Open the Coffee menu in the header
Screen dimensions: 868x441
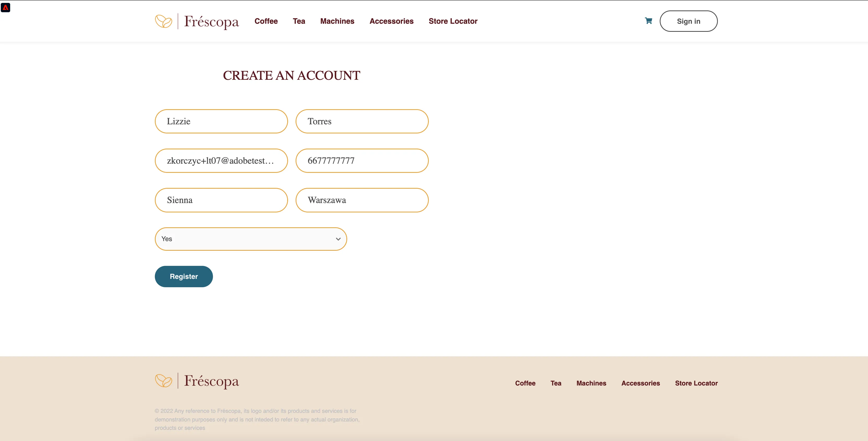266,21
